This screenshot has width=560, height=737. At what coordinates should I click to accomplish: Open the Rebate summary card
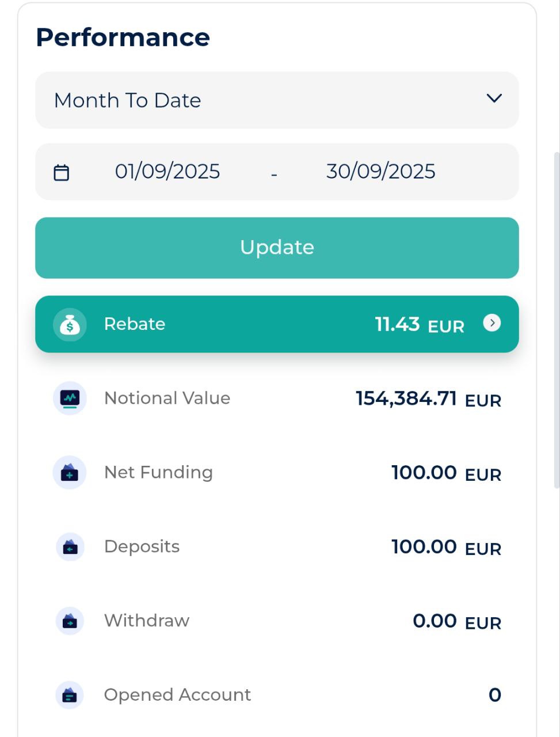click(x=277, y=324)
